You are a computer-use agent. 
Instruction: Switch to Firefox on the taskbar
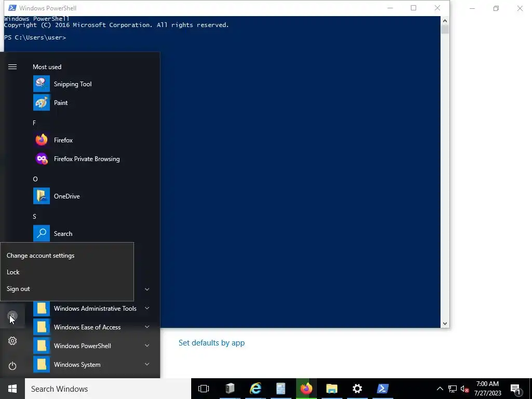[x=307, y=389]
